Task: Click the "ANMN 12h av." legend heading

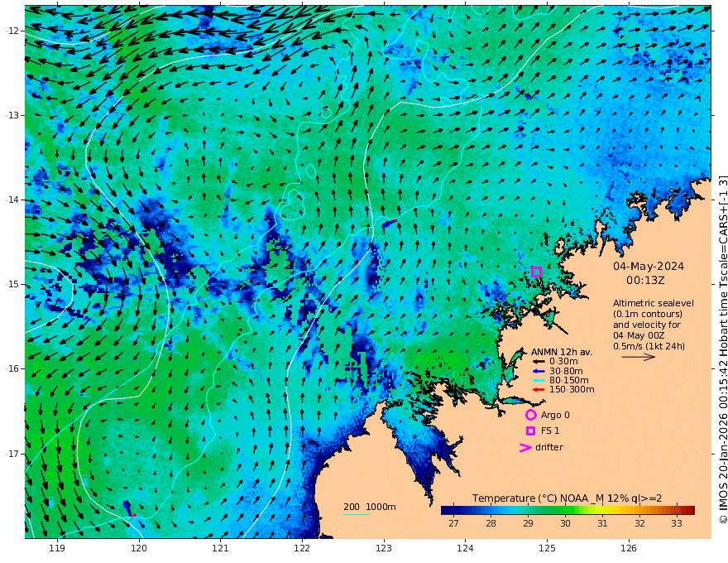Action: click(x=562, y=352)
